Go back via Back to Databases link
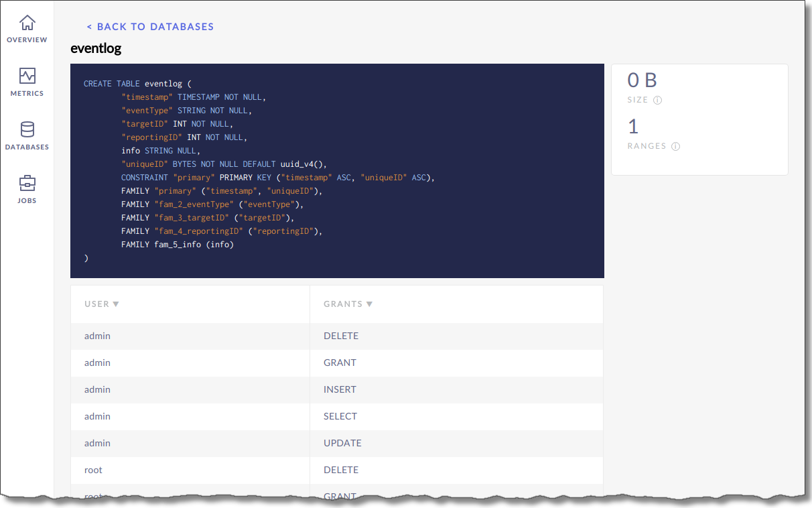Screen dimensions: 812x508 [150, 27]
